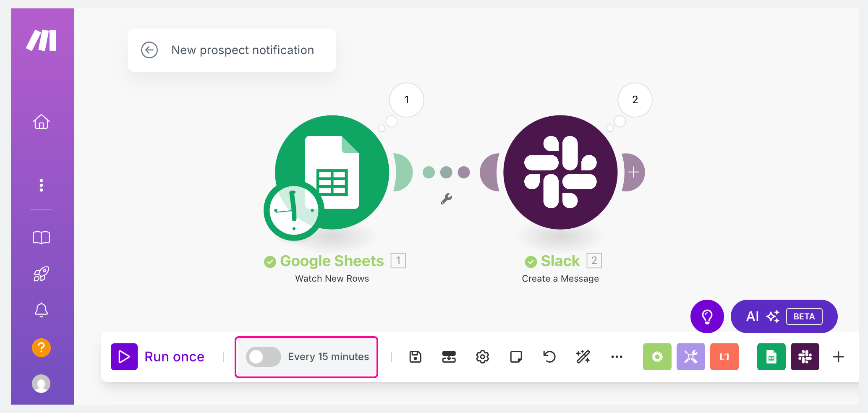Click the Auto-align magic wand icon
Viewport: 868px width, 413px height.
coord(583,357)
